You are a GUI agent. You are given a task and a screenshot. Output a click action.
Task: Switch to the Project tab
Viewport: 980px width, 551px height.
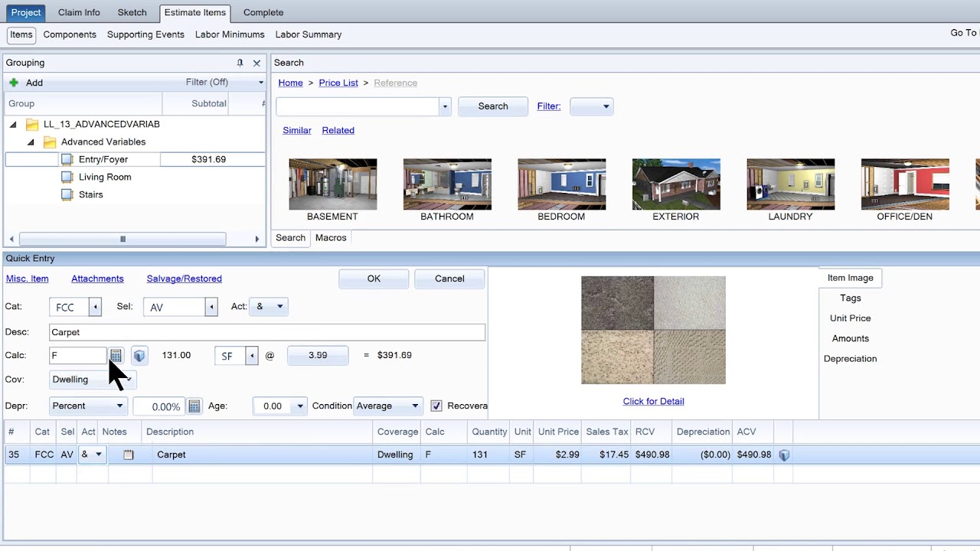point(26,12)
